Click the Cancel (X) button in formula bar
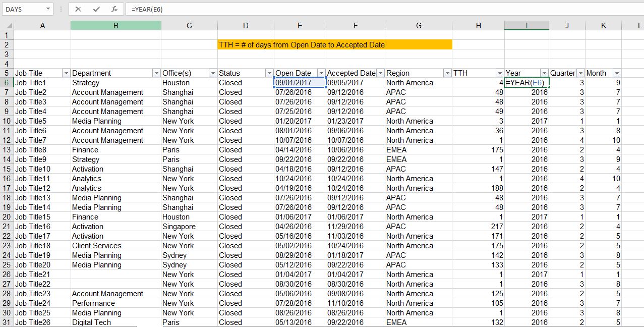This screenshot has height=327, width=644. pyautogui.click(x=78, y=9)
